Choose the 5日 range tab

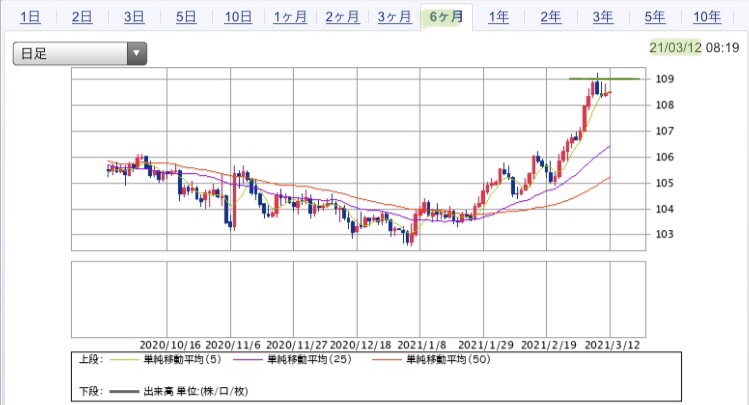pos(186,17)
